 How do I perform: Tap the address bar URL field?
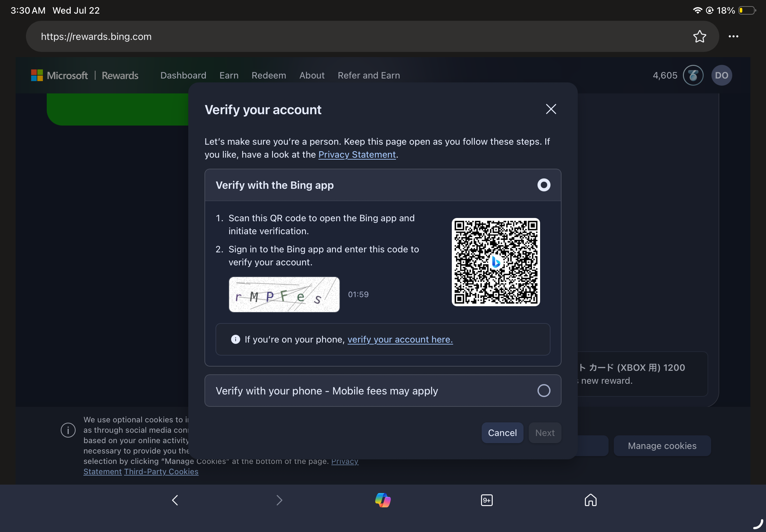pyautogui.click(x=372, y=36)
